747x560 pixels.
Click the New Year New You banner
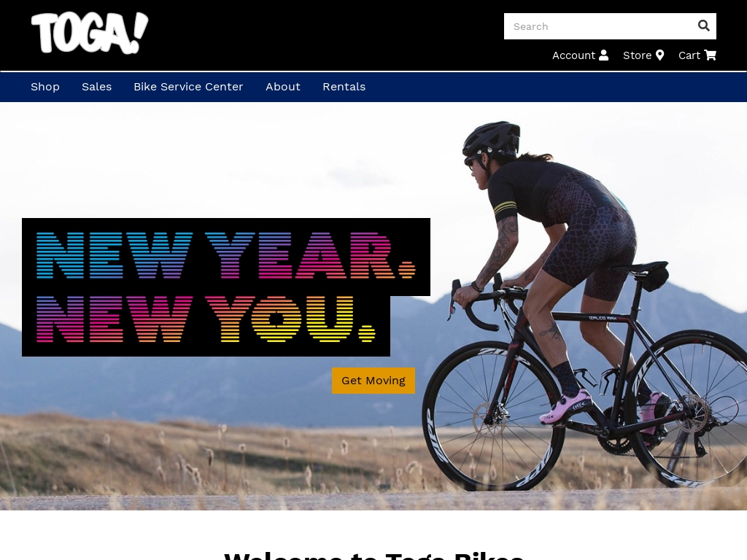click(226, 287)
